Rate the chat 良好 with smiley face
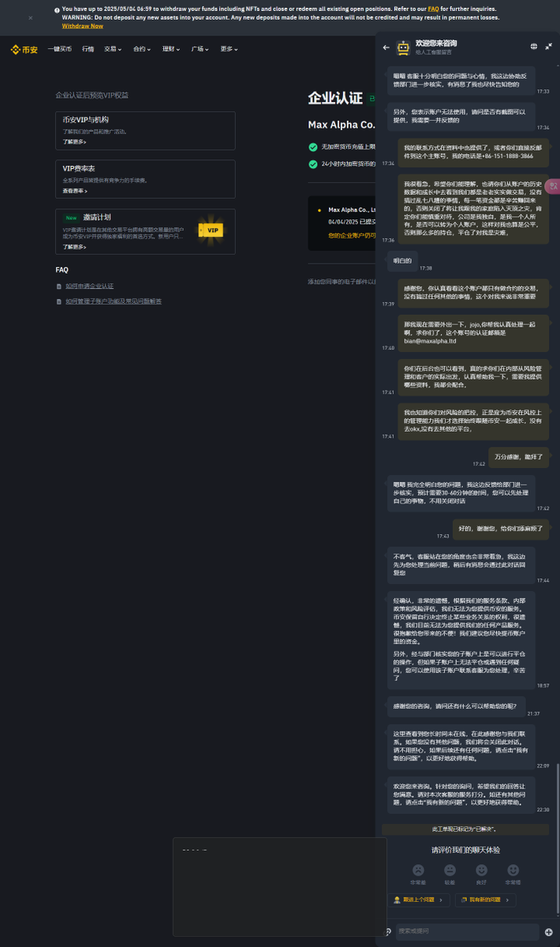The image size is (560, 947). tap(481, 870)
